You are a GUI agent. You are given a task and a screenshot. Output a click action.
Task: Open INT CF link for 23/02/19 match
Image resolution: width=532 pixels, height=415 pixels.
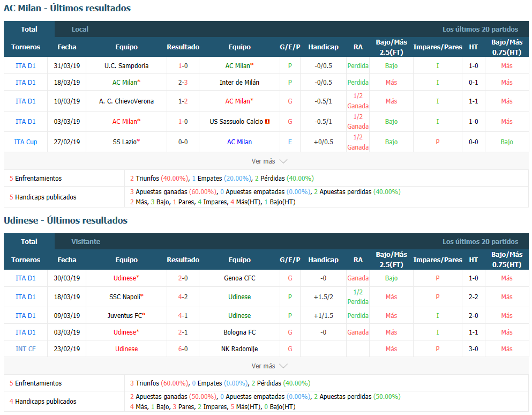coord(25,349)
